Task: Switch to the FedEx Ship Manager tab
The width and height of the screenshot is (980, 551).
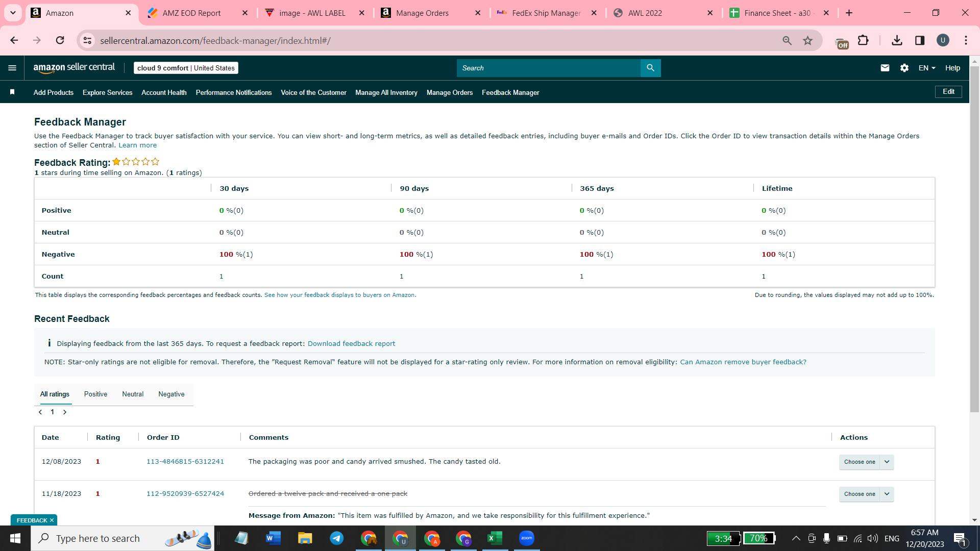Action: (x=546, y=13)
